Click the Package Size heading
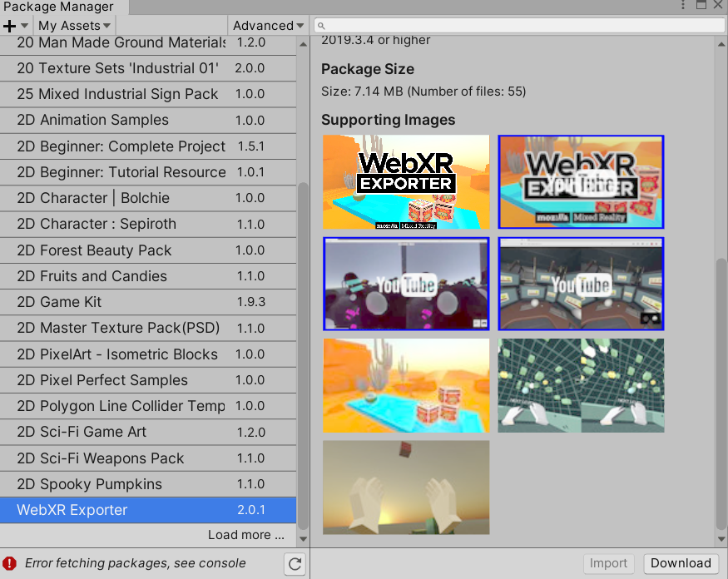 [368, 69]
